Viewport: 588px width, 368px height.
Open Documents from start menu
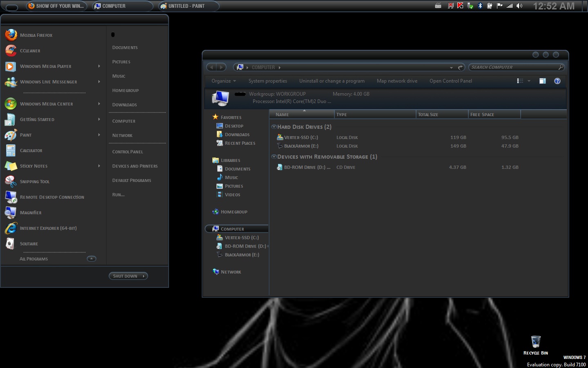125,48
